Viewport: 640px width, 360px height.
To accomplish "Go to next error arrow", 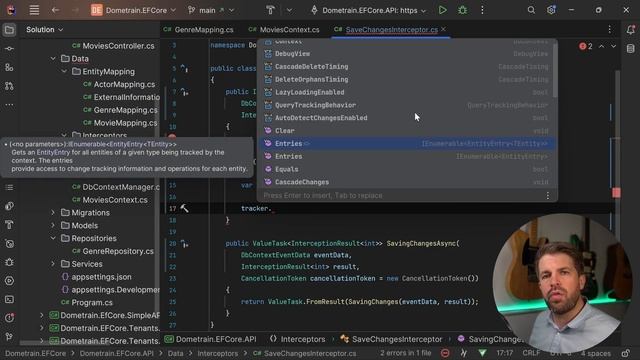I will 613,47.
